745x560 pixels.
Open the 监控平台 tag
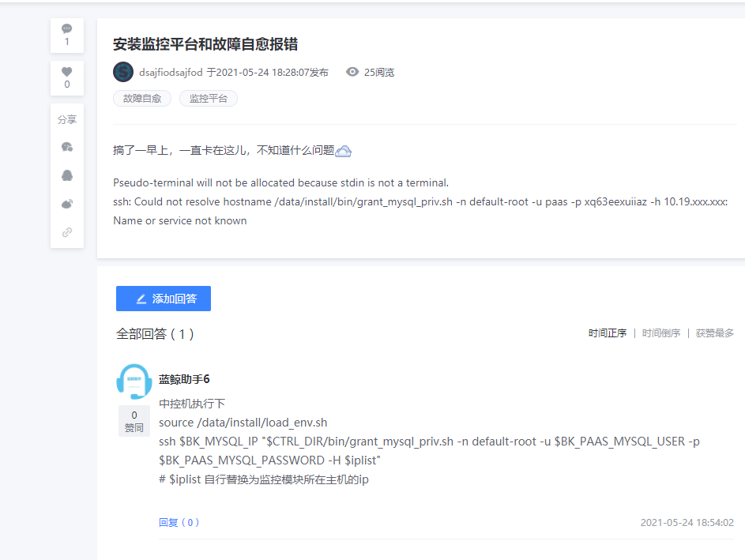tap(208, 98)
